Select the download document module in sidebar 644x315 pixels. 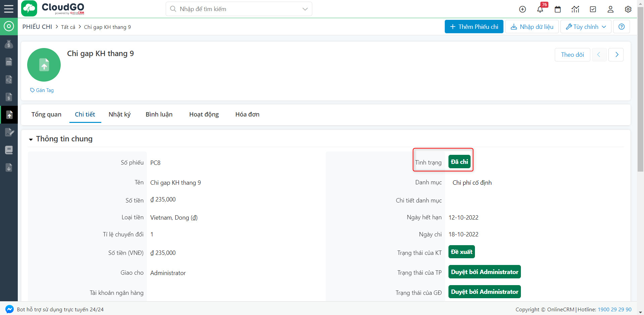pos(9,168)
